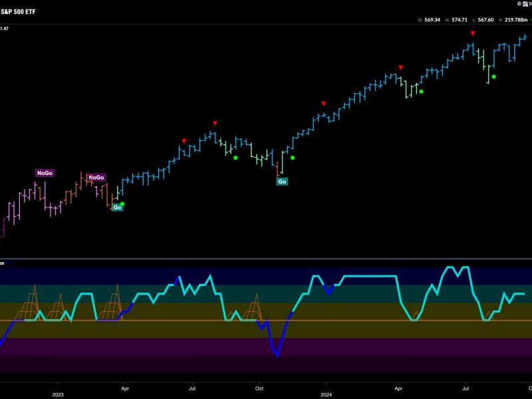Click the red triangle marker from June 2023
The image size is (532, 399).
(x=184, y=141)
